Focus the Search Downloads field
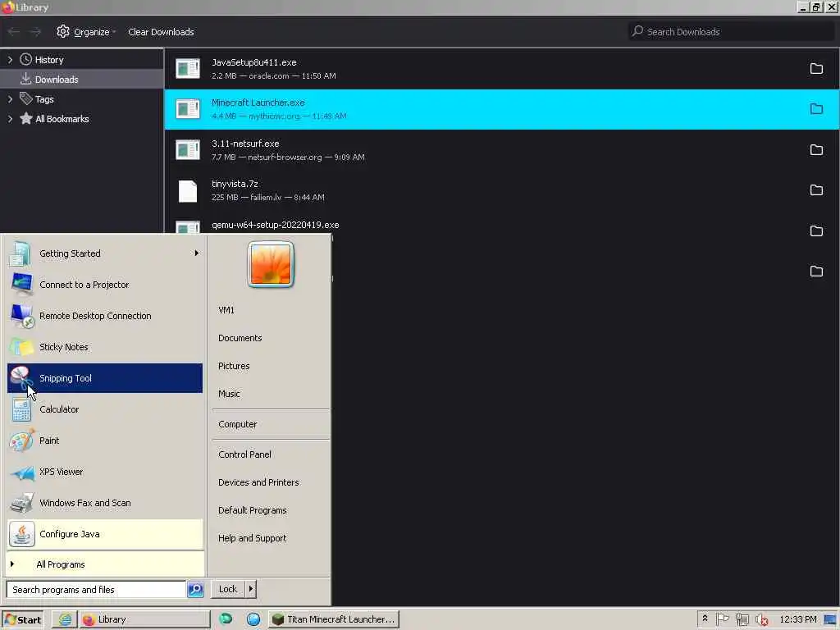 point(731,32)
